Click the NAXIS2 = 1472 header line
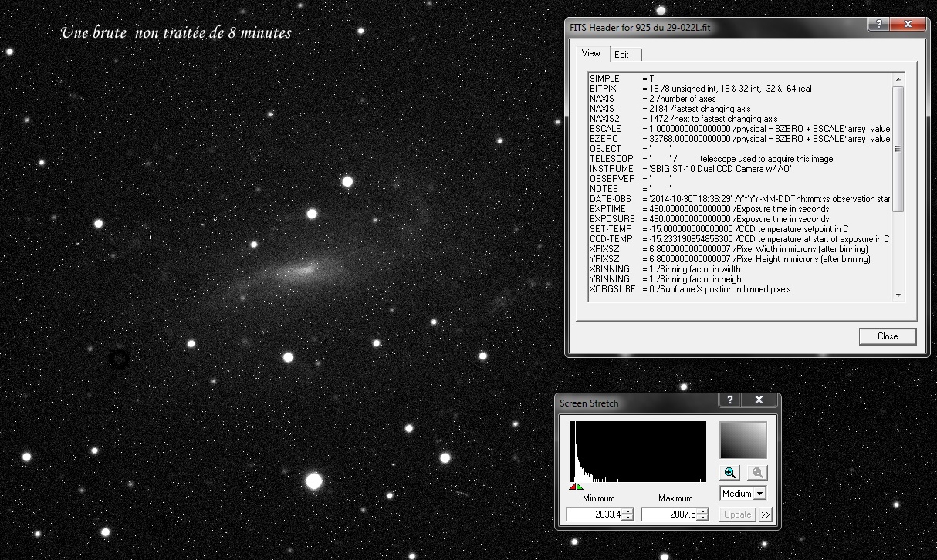This screenshot has width=937, height=560. tap(684, 119)
